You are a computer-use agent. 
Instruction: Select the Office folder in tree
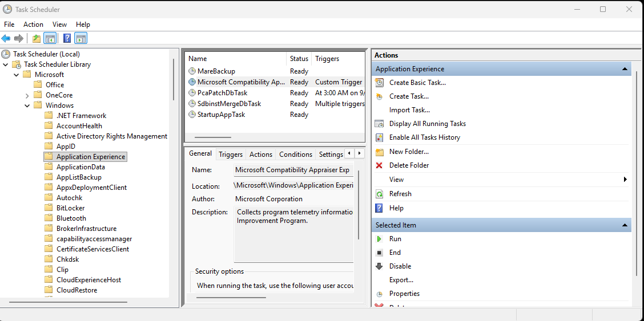tap(55, 85)
